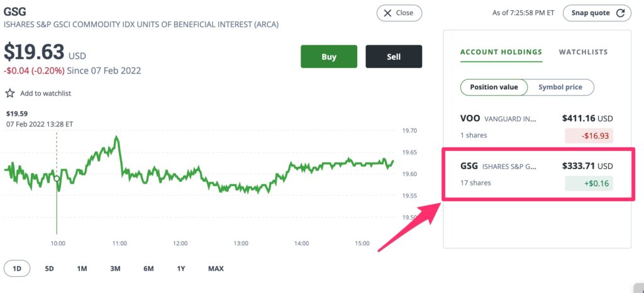644x293 pixels.
Task: Switch to the Watchlists tab
Action: pyautogui.click(x=583, y=52)
